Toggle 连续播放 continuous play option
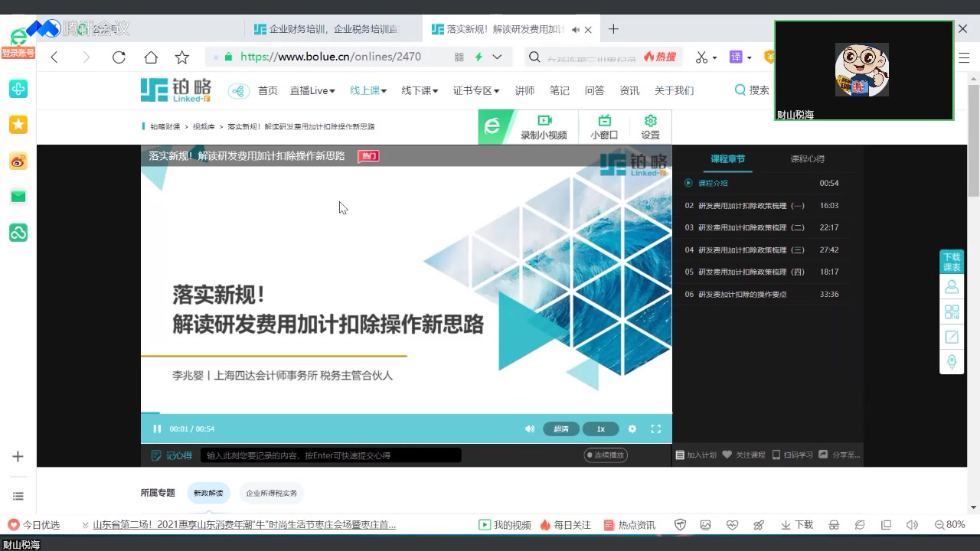 pos(606,455)
